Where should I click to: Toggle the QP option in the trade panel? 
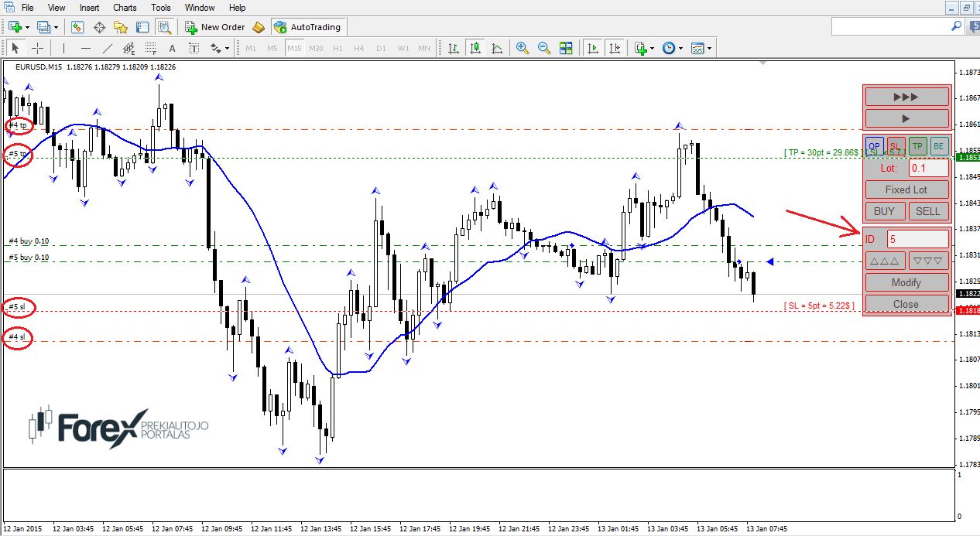(x=874, y=145)
